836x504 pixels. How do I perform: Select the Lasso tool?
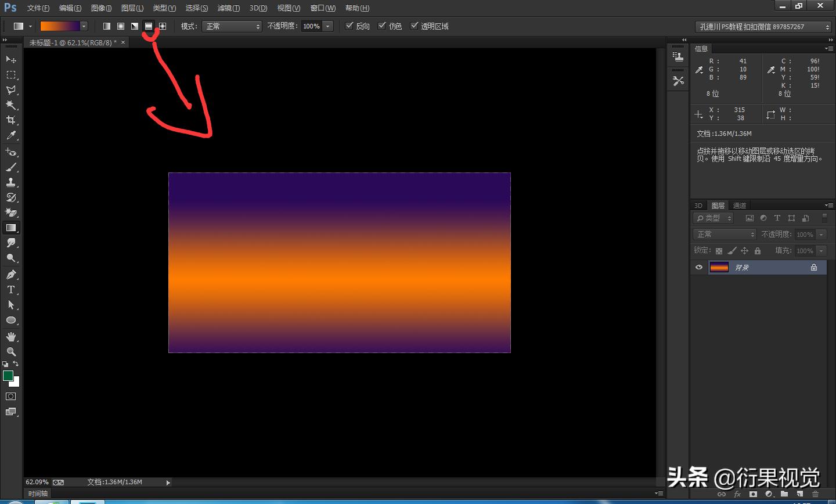10,90
